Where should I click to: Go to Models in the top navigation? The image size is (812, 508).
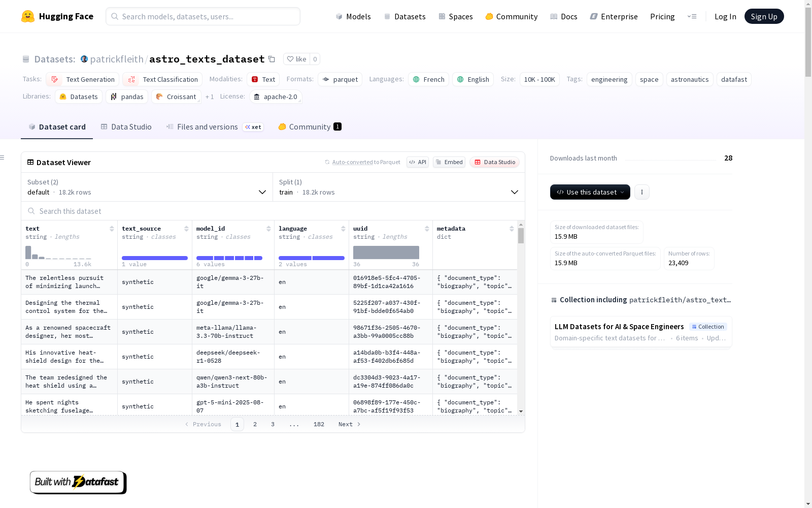tap(353, 16)
